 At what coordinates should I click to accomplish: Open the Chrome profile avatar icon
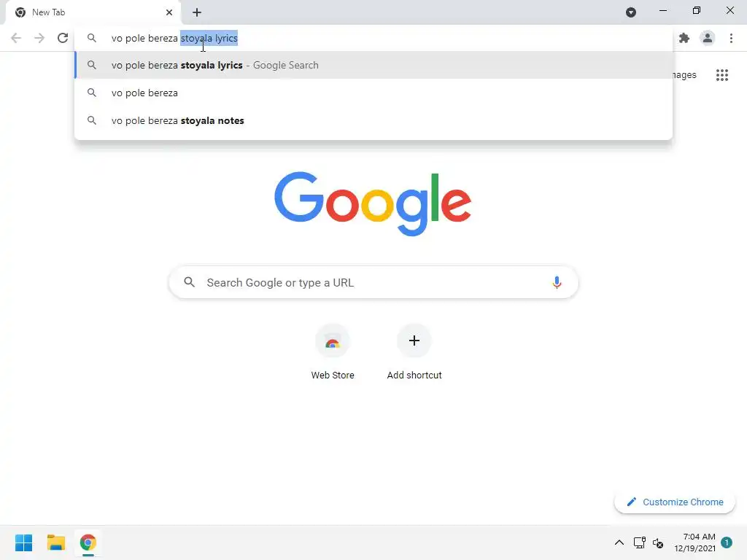click(x=708, y=38)
